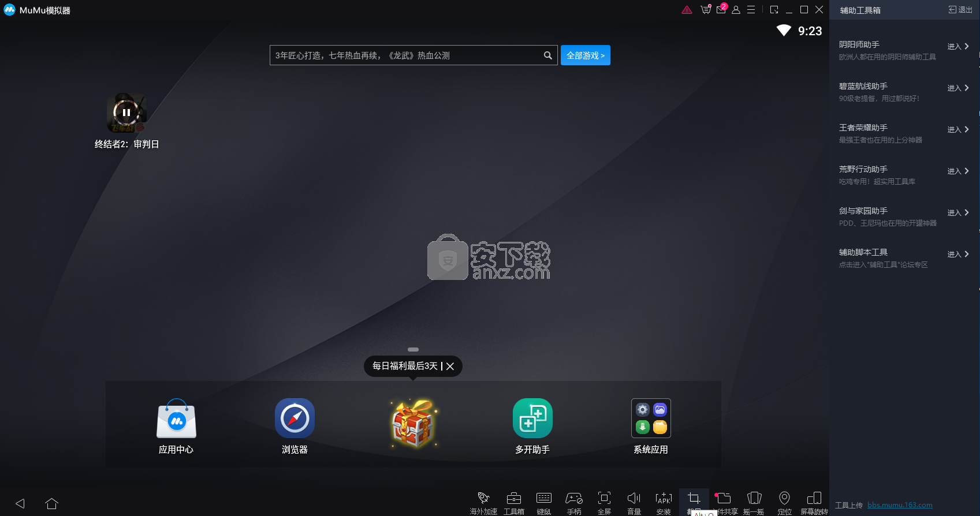
Task: Click the Wi-Fi status icon
Action: [784, 31]
